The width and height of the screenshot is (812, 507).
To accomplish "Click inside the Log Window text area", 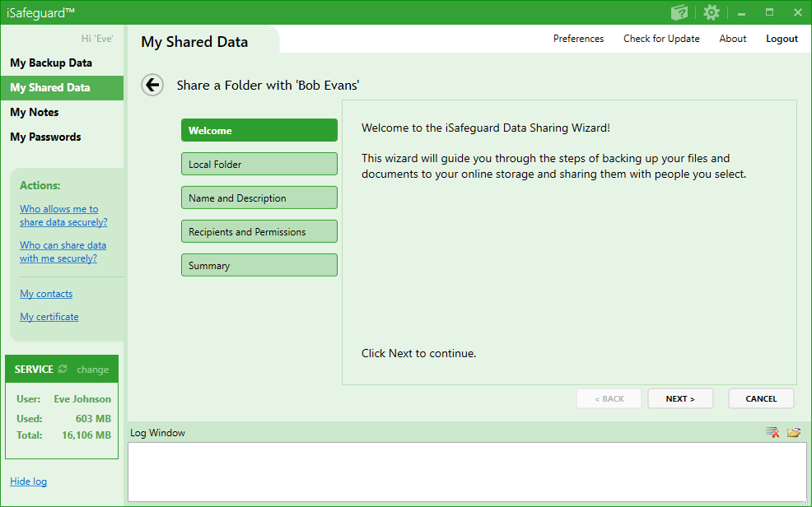I will (467, 472).
